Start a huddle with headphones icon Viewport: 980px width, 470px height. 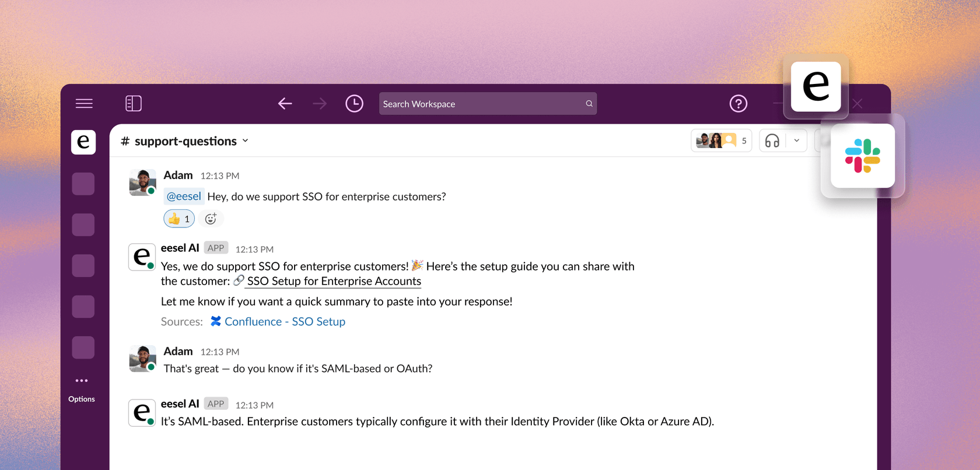(772, 141)
